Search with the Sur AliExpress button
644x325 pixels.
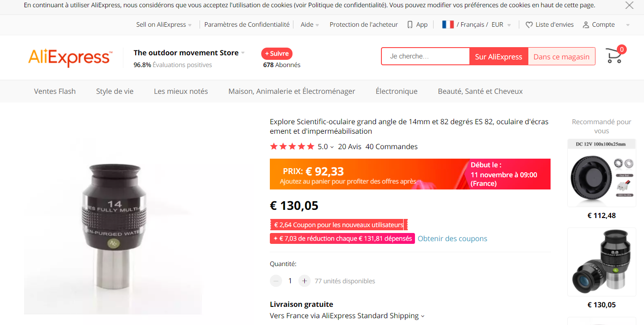coord(498,57)
